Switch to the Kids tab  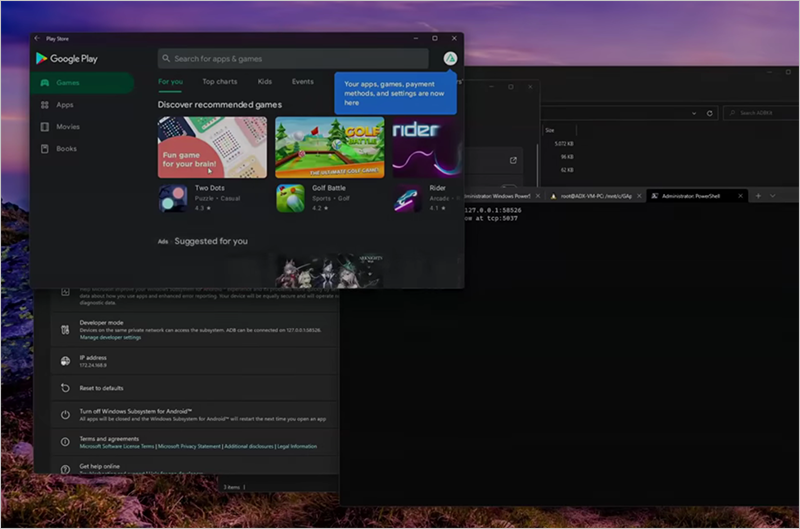tap(265, 82)
